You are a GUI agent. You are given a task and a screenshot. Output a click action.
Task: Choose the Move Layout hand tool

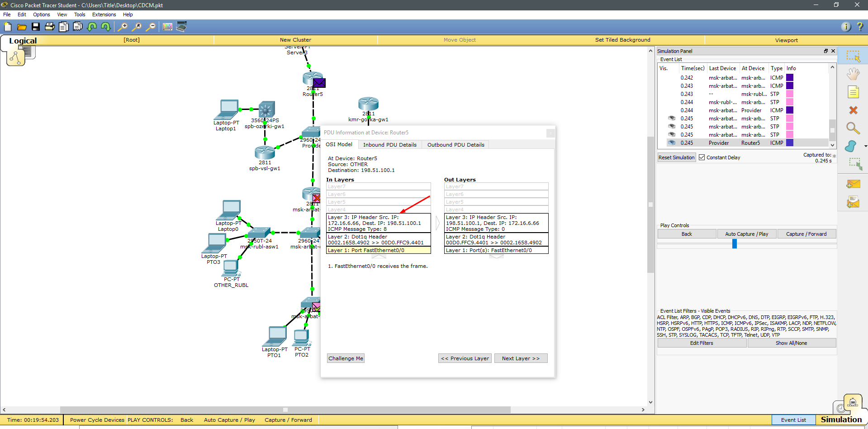click(853, 74)
